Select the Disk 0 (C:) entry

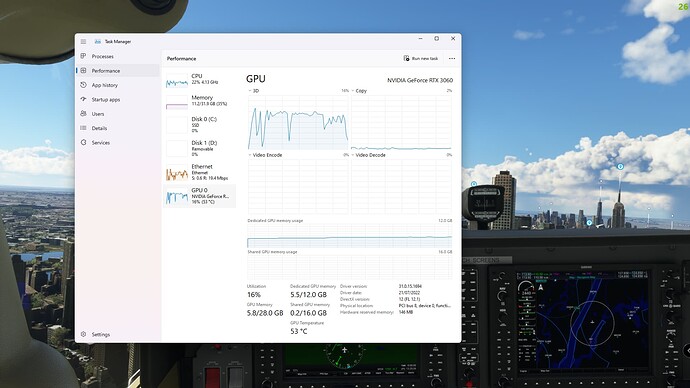(x=199, y=124)
